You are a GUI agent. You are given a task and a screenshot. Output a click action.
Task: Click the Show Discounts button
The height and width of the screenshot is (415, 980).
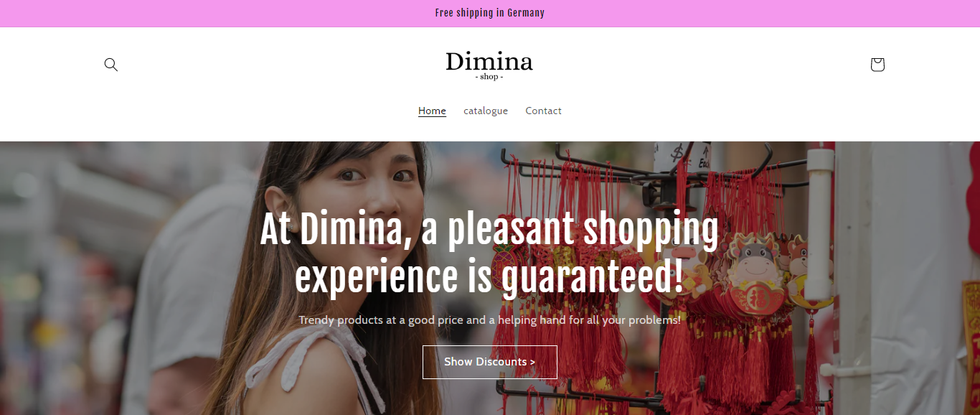[x=490, y=362]
